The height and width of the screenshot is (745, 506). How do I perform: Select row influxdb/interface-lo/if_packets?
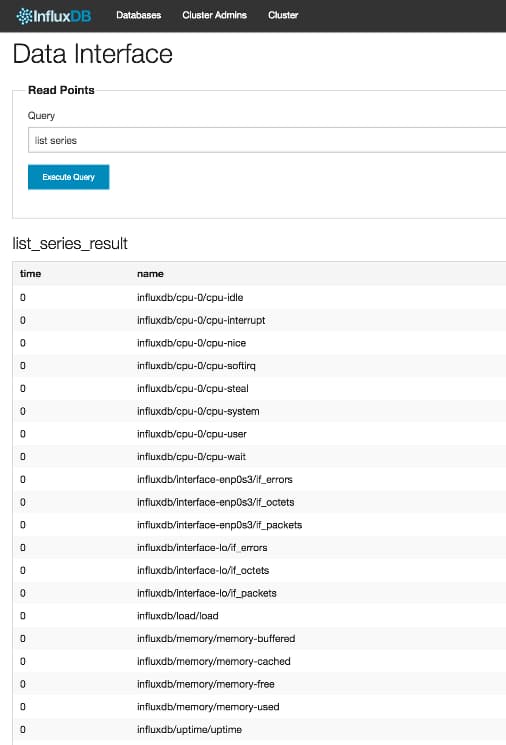click(259, 593)
